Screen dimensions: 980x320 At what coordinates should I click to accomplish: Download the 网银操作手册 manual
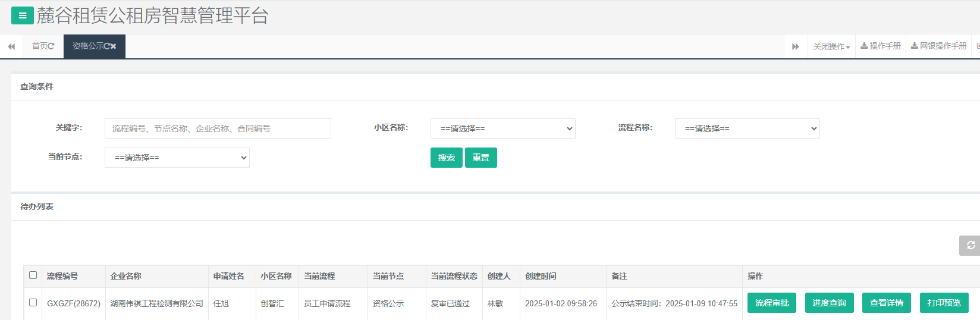(x=938, y=46)
